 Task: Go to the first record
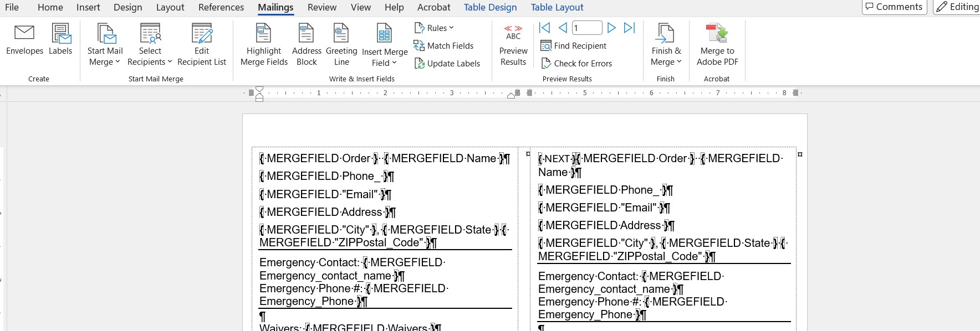click(x=545, y=28)
